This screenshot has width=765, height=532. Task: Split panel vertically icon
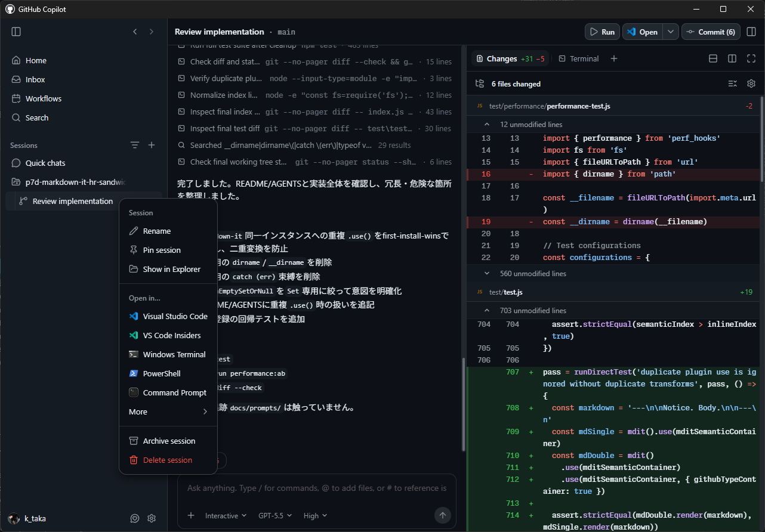732,58
